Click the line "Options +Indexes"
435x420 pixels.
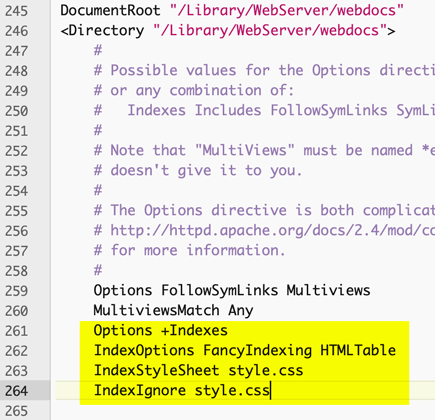click(x=161, y=330)
